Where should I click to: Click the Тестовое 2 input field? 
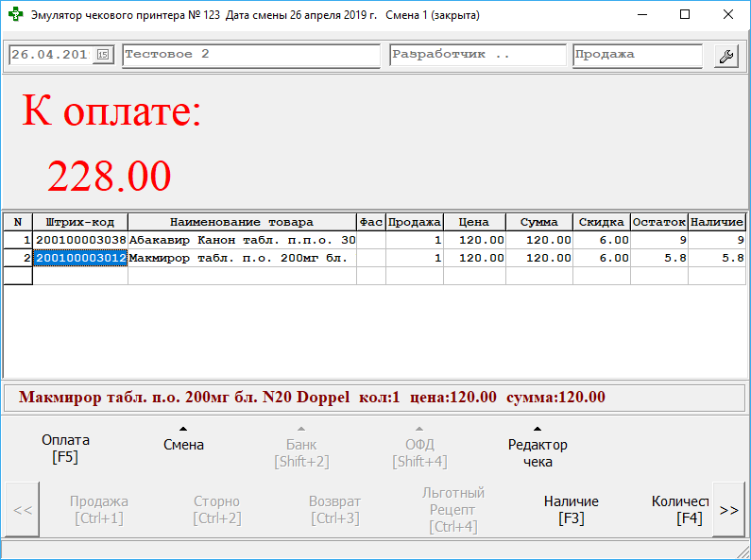coord(251,55)
